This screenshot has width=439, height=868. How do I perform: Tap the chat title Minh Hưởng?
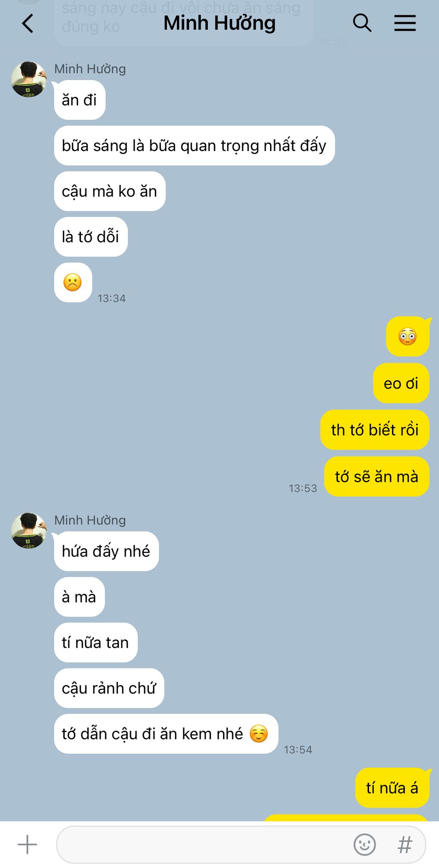pos(219,23)
